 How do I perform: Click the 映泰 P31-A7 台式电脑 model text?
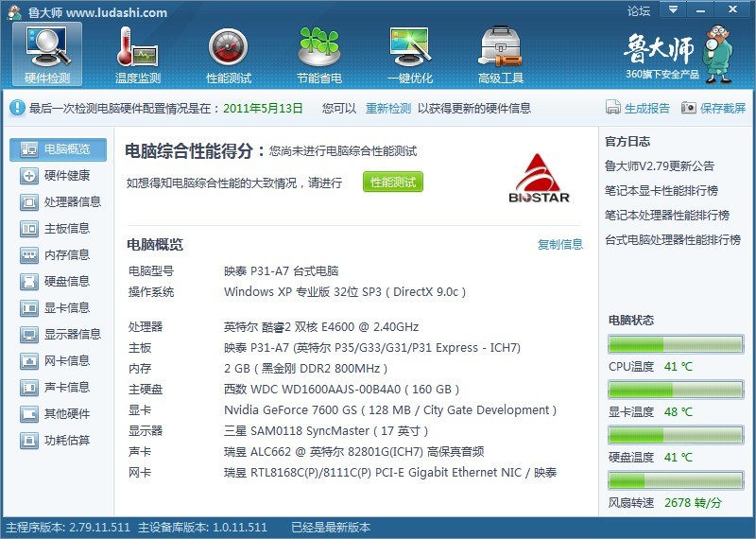click(281, 271)
